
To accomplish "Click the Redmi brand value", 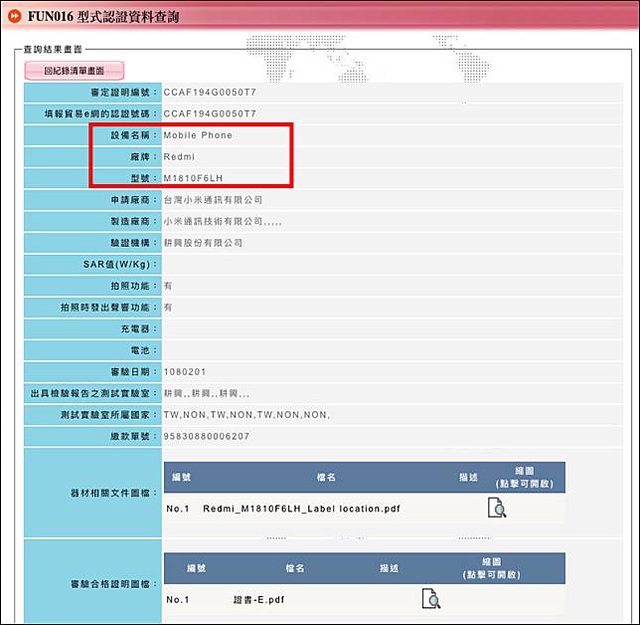I will tap(181, 157).
